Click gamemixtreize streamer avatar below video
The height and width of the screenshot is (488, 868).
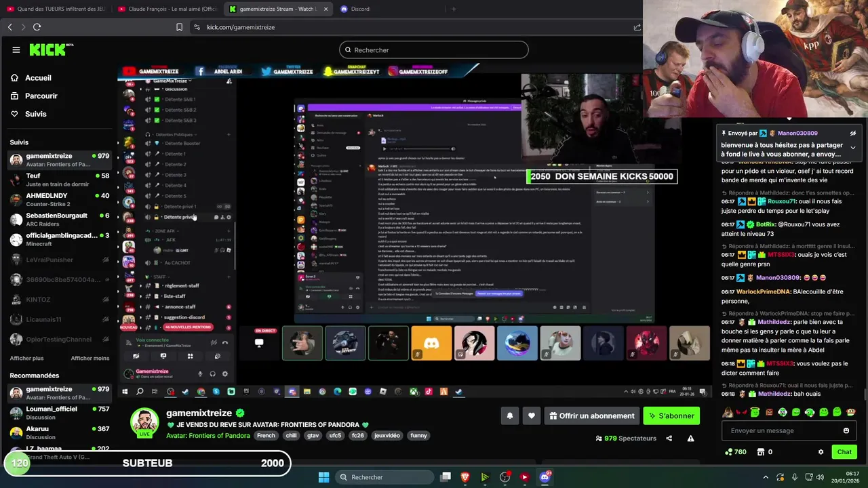pyautogui.click(x=144, y=422)
